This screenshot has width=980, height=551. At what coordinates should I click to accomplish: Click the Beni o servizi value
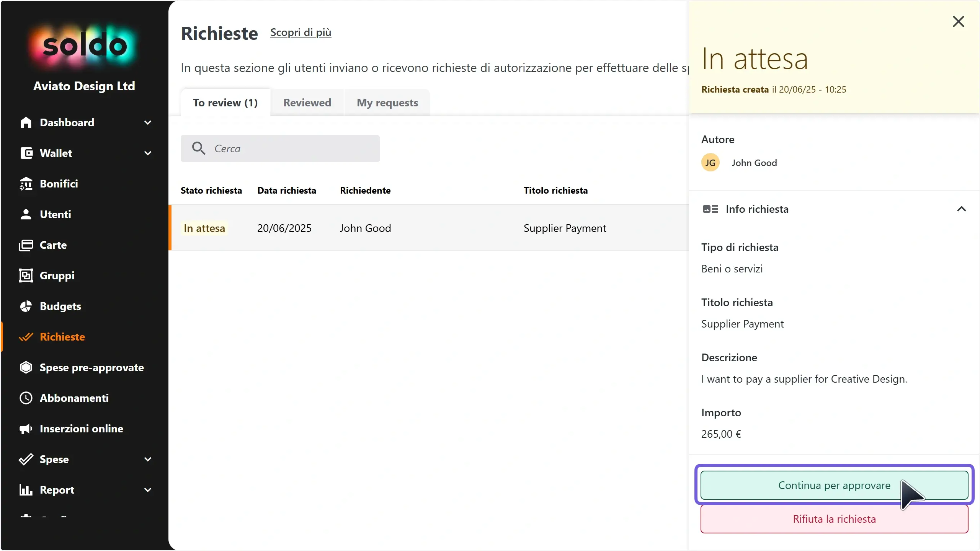pyautogui.click(x=732, y=269)
